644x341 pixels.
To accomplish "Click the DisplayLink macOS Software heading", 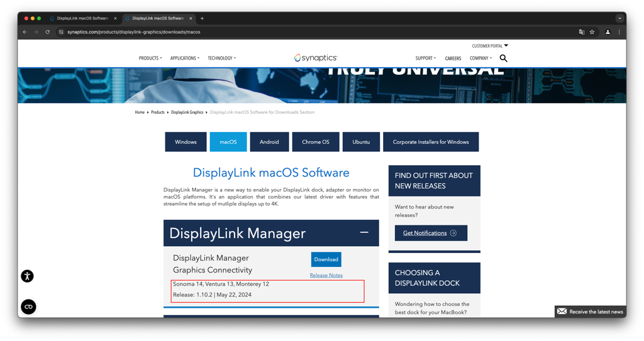I will click(x=271, y=173).
